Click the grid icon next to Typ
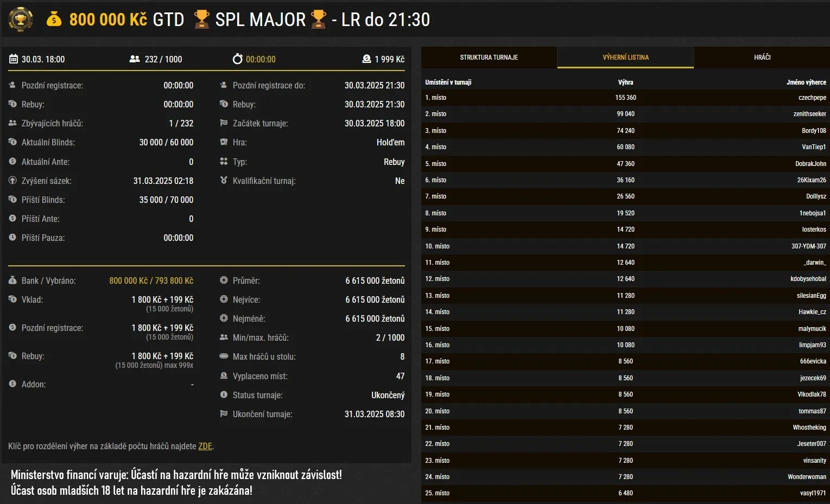This screenshot has width=830, height=504. (x=223, y=162)
